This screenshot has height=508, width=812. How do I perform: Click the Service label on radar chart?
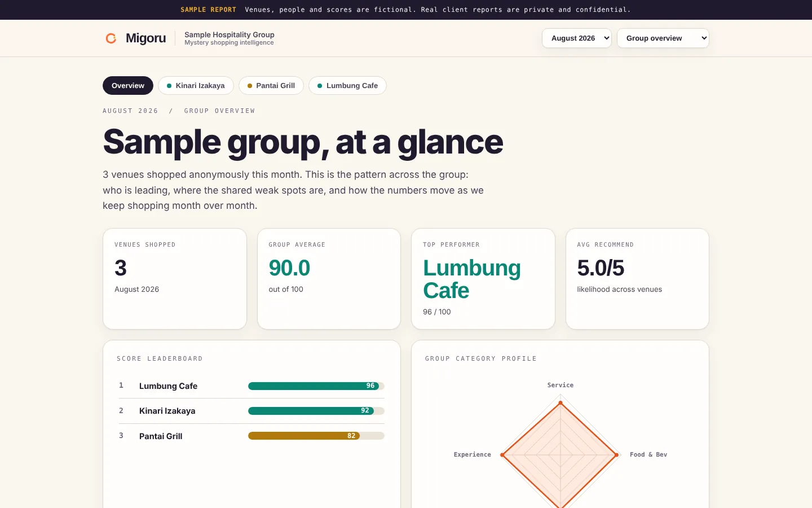click(x=561, y=385)
